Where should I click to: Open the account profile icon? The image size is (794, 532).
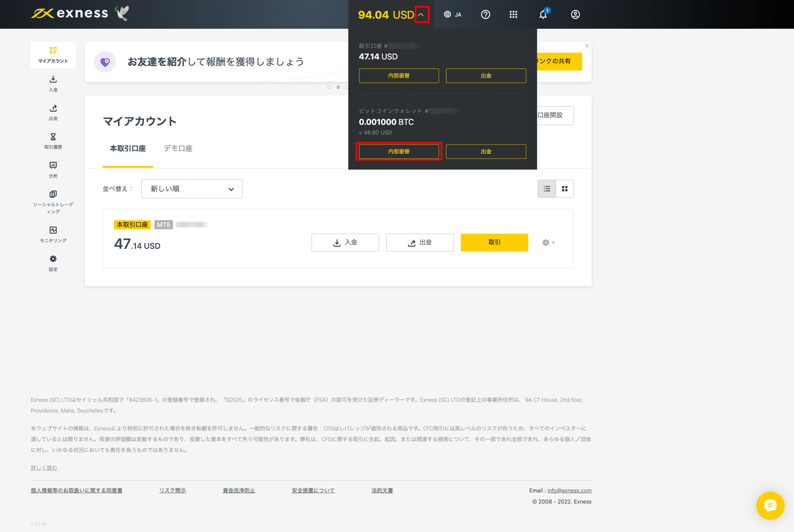pyautogui.click(x=575, y=15)
